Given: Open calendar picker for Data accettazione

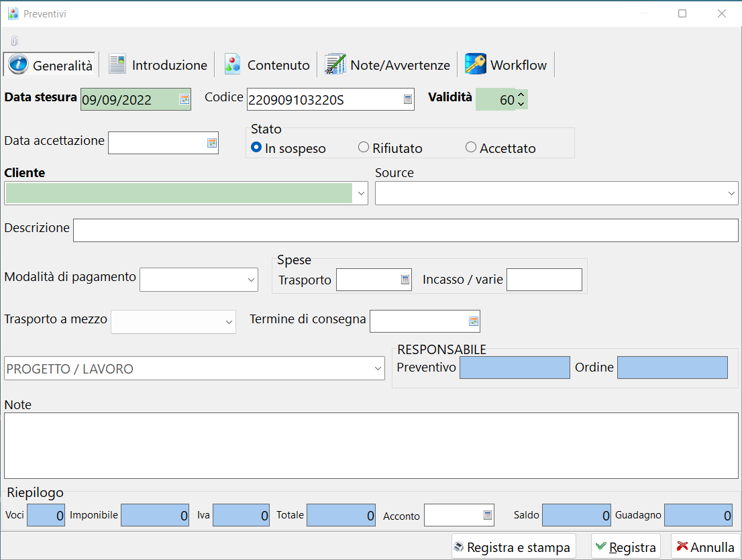Looking at the screenshot, I should pos(211,143).
